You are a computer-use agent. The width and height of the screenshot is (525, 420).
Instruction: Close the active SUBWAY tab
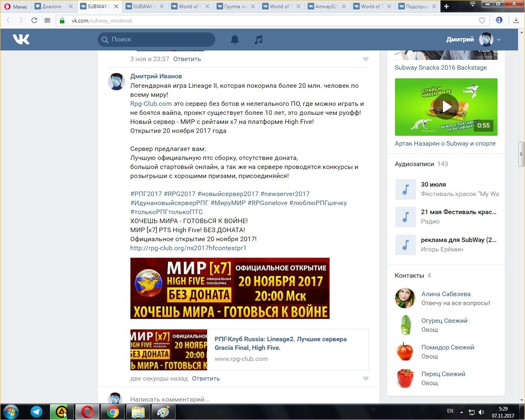pos(116,6)
